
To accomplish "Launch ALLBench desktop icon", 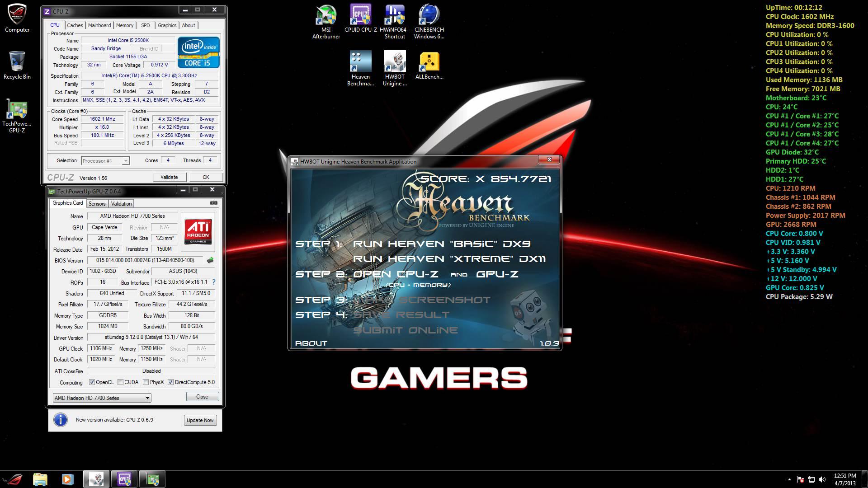I will (x=429, y=66).
